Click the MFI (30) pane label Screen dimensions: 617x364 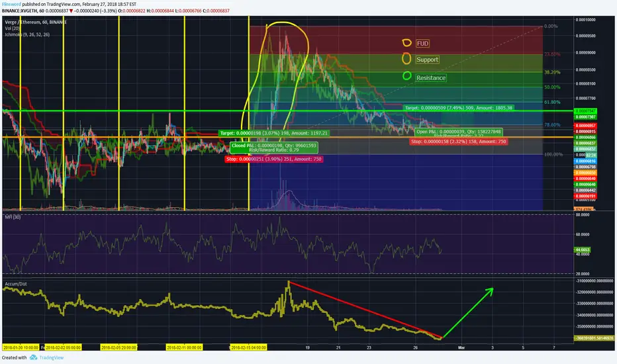tap(13, 217)
